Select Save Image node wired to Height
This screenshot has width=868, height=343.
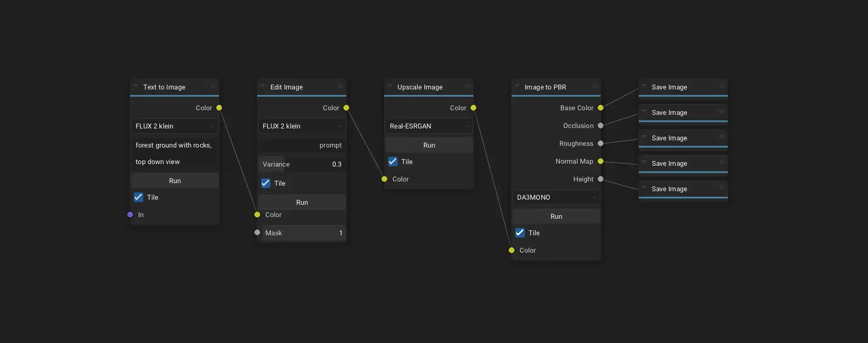683,189
